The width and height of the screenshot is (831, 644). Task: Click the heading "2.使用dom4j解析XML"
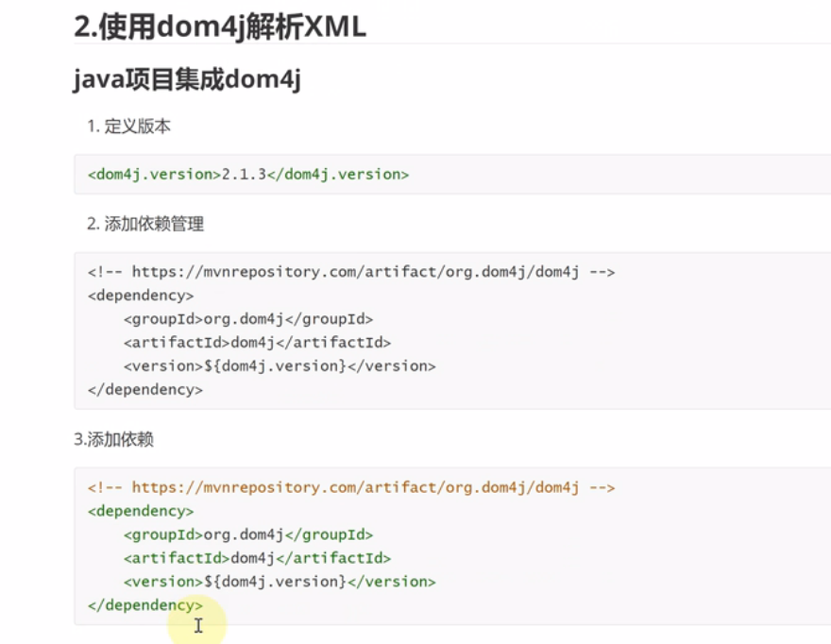[x=219, y=27]
